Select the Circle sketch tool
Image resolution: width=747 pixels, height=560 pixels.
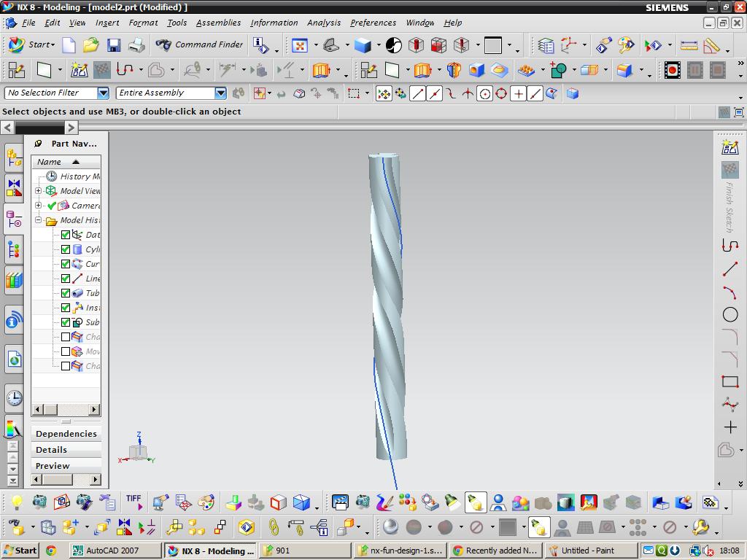729,315
